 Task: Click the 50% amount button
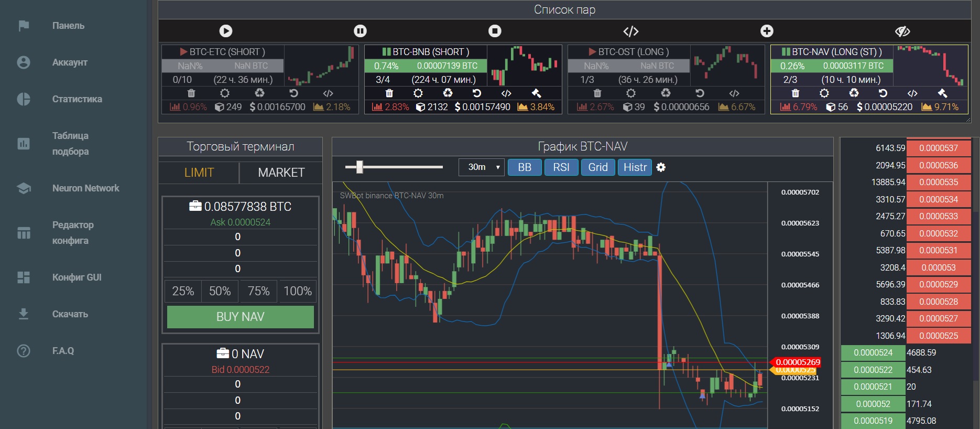pos(220,291)
